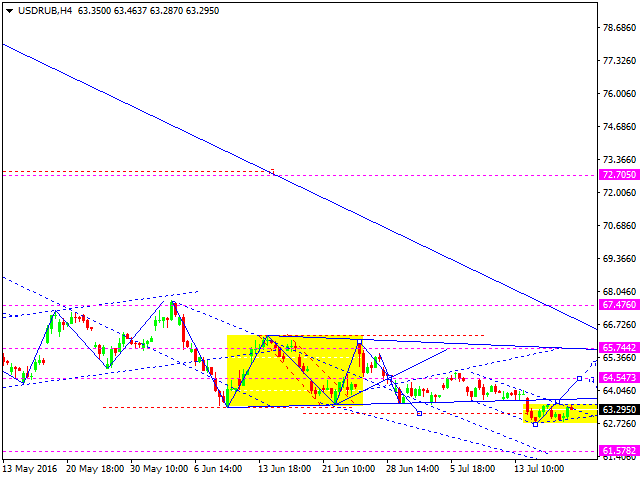
Task: Click the square handle at the mid-July low
Action: pyautogui.click(x=535, y=424)
